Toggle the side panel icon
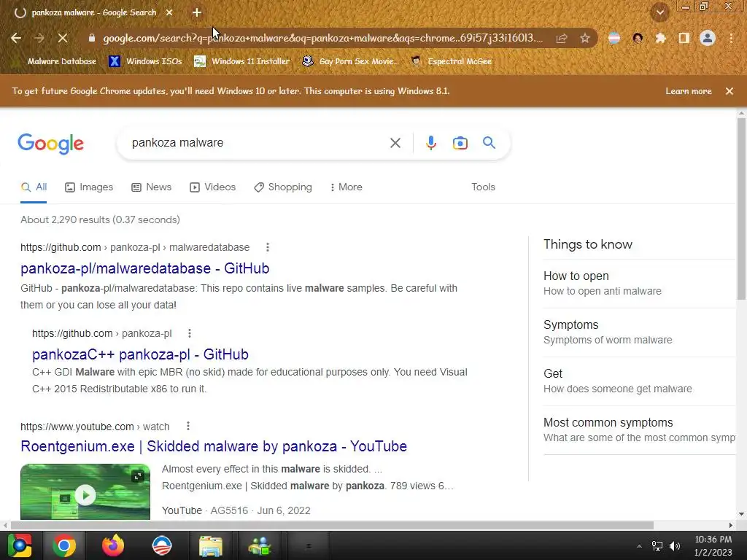 (684, 38)
